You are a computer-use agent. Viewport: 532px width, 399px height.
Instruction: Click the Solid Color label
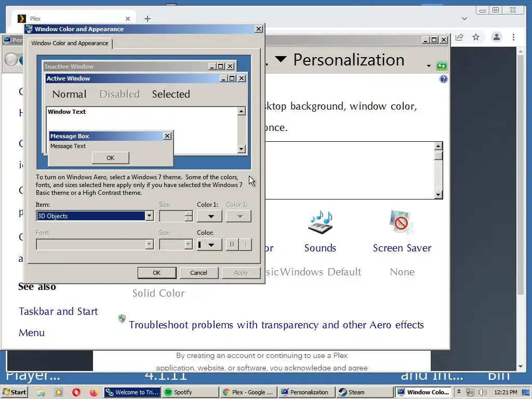(158, 293)
